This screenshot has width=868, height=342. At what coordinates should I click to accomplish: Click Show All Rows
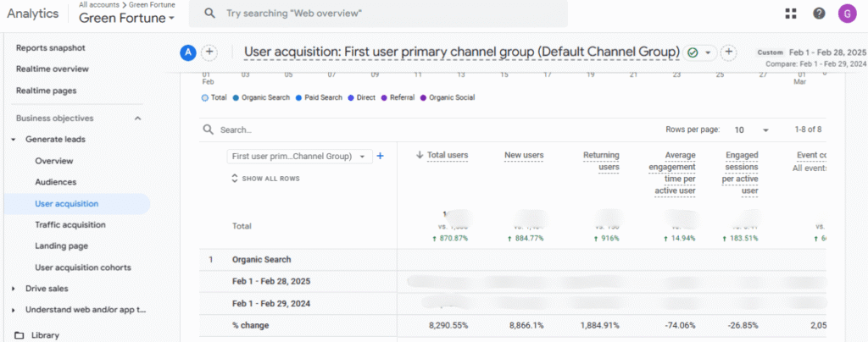coord(265,179)
